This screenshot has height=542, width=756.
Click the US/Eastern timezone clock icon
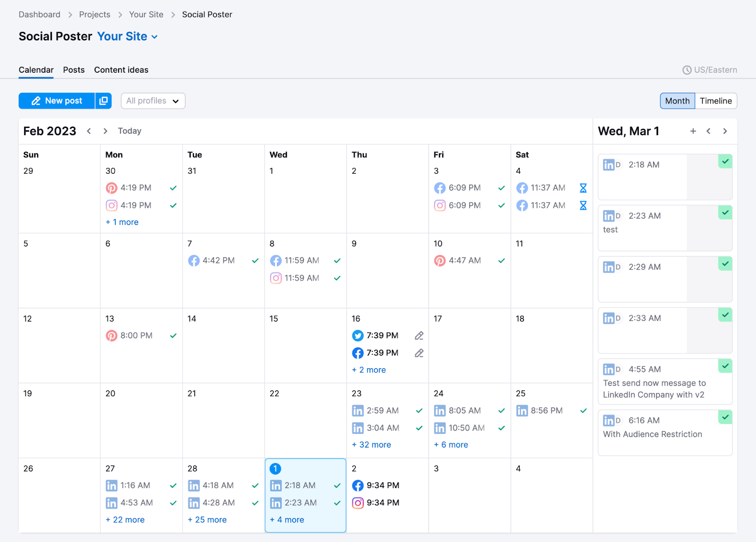687,69
